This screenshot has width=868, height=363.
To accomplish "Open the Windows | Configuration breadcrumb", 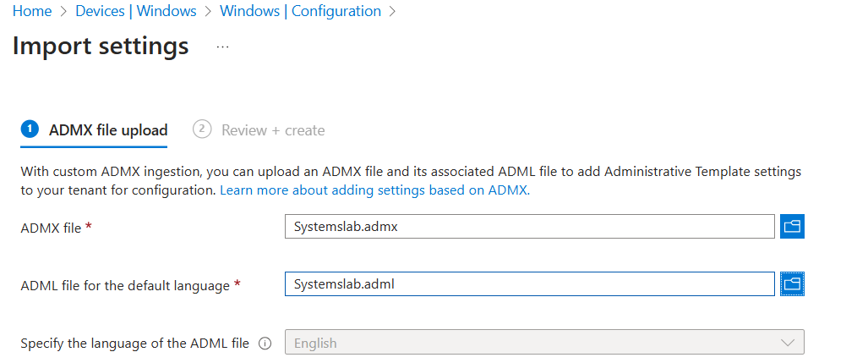I will coord(300,12).
